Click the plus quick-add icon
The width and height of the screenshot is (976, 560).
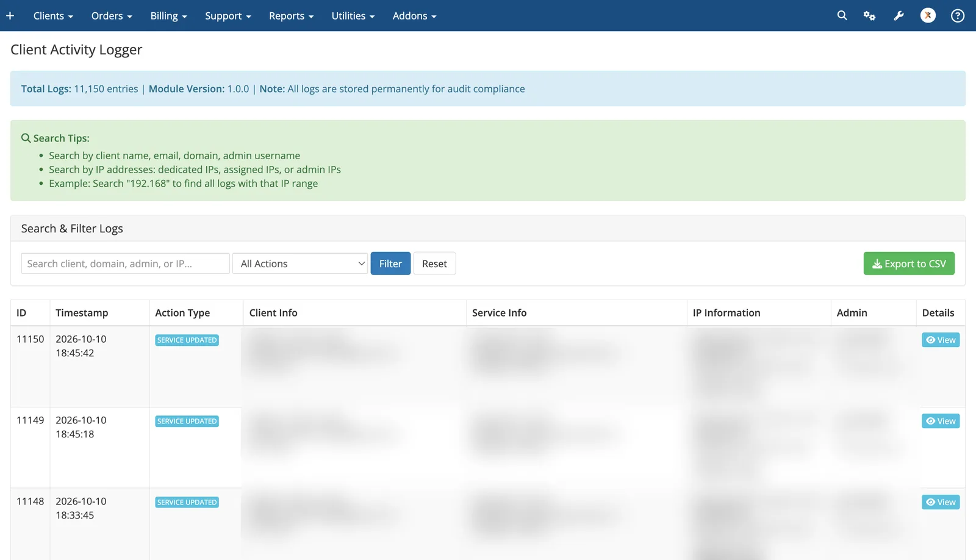pyautogui.click(x=10, y=16)
